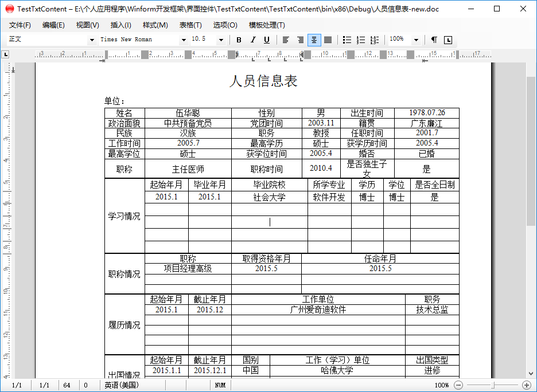Toggle underline formatting button
Image resolution: width=537 pixels, height=392 pixels.
pos(266,40)
